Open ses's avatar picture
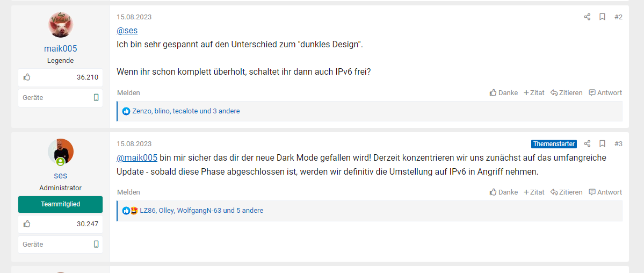This screenshot has width=644, height=273. tap(61, 152)
